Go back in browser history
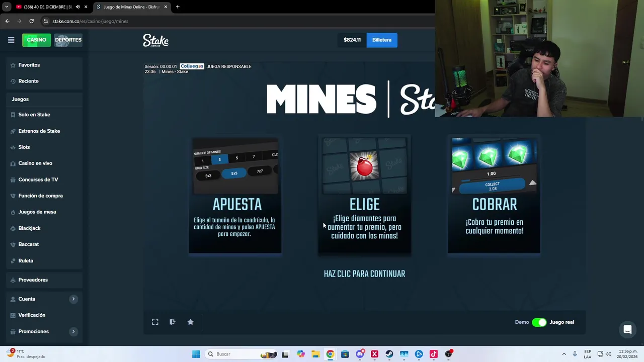This screenshot has height=362, width=644. 7,21
